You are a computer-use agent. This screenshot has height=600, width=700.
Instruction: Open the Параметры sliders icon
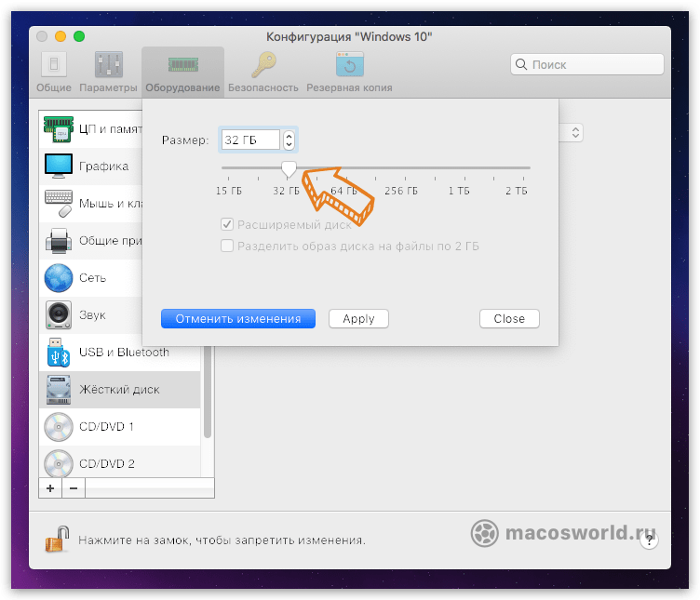[109, 64]
